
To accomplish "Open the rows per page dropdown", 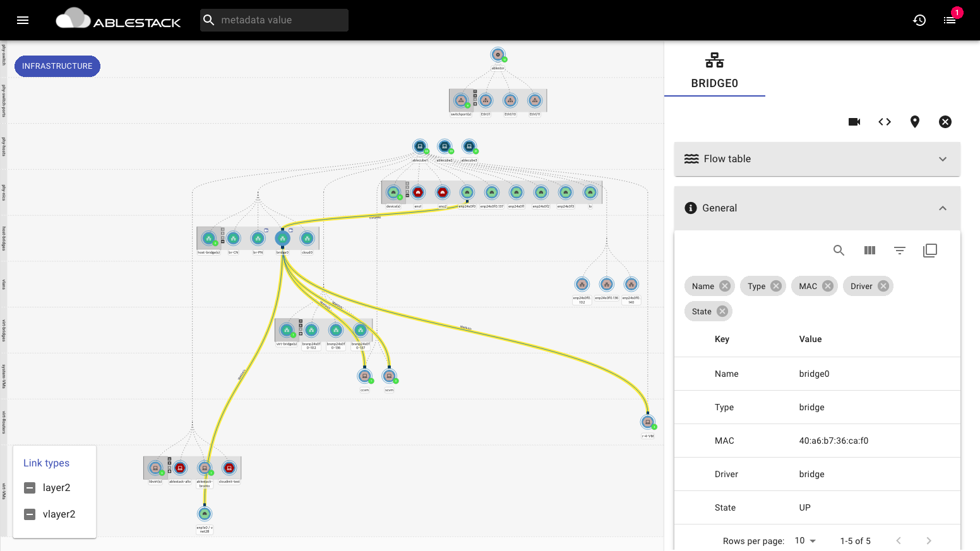I will click(805, 541).
